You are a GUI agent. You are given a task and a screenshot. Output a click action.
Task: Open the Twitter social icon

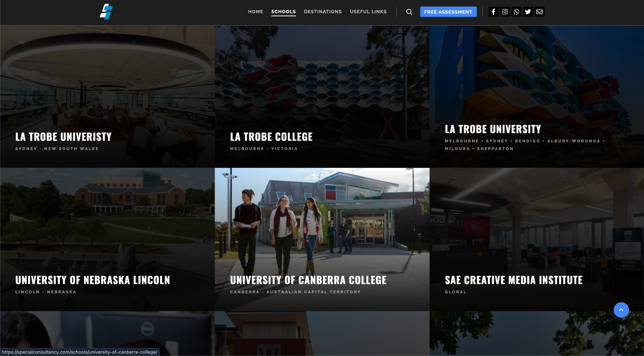coord(528,12)
